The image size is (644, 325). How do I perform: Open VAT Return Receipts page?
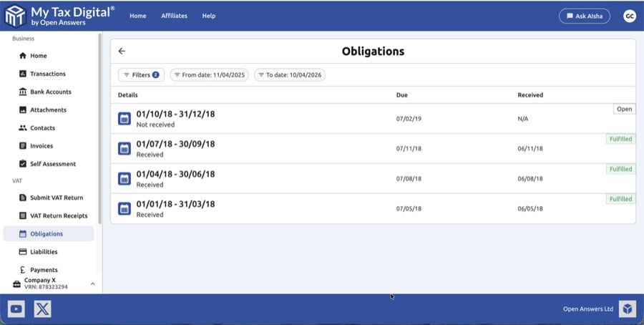pos(49,215)
